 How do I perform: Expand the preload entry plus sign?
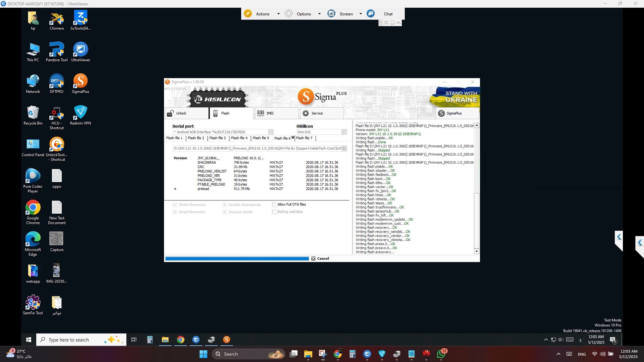[x=175, y=189]
